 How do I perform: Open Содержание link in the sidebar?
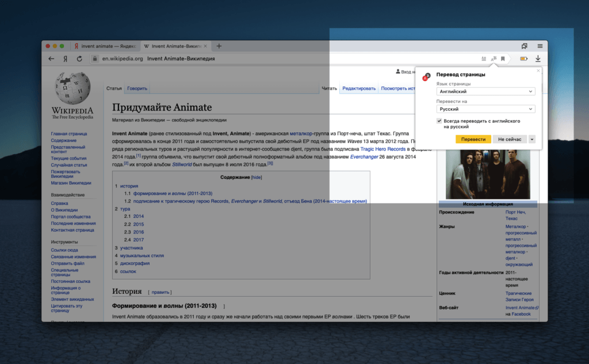click(64, 140)
